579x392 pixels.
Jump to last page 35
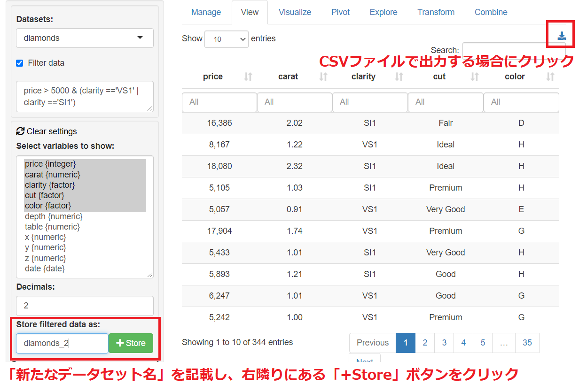point(527,343)
